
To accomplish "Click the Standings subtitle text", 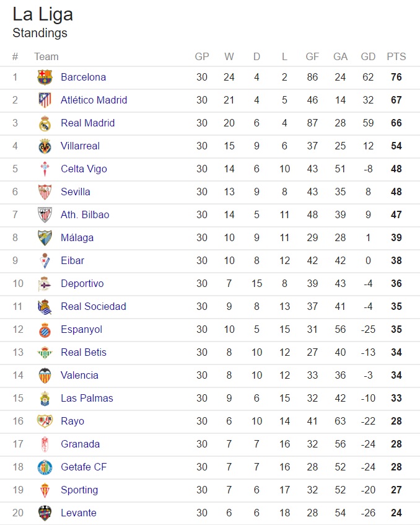I will [40, 33].
